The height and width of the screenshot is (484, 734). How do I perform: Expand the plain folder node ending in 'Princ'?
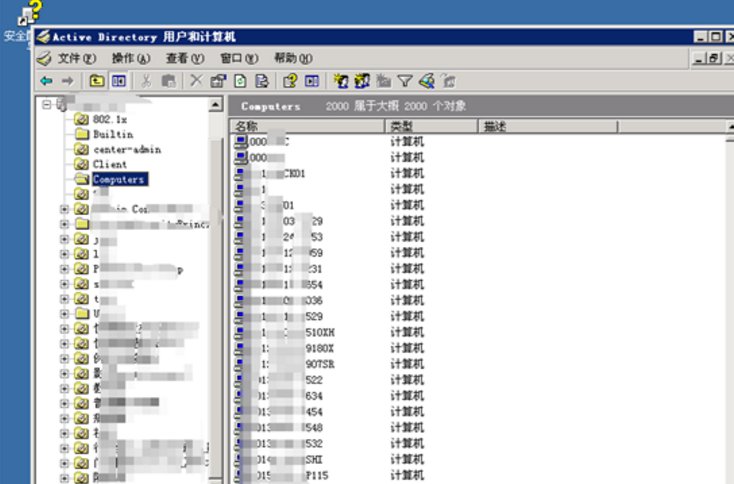point(64,224)
